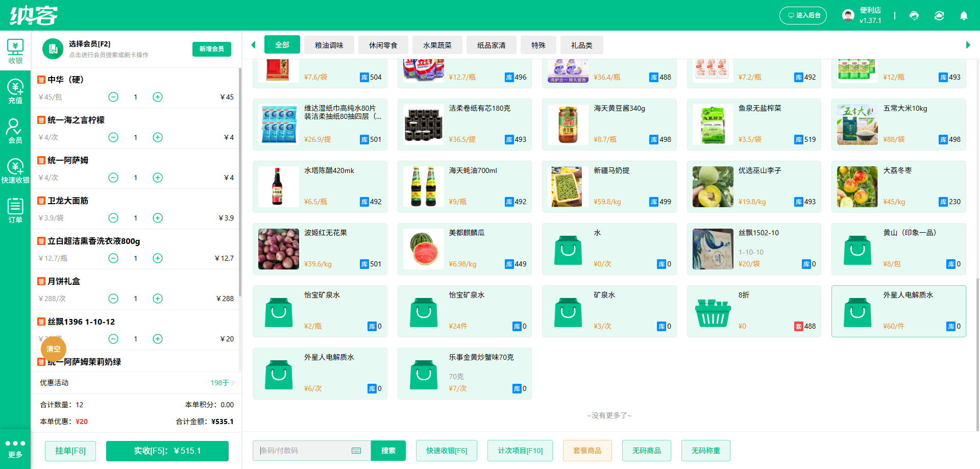Click the 快速收银[F6] button
The width and height of the screenshot is (980, 469).
[447, 451]
